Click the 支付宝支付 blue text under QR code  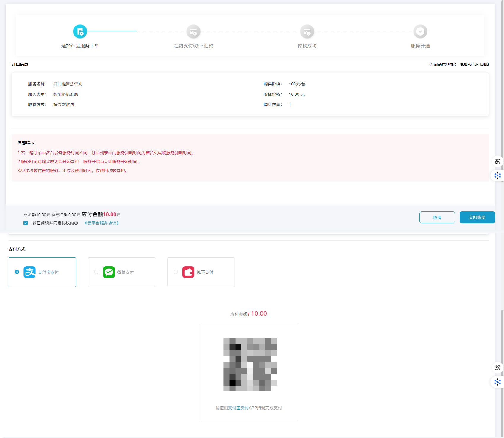click(x=238, y=408)
